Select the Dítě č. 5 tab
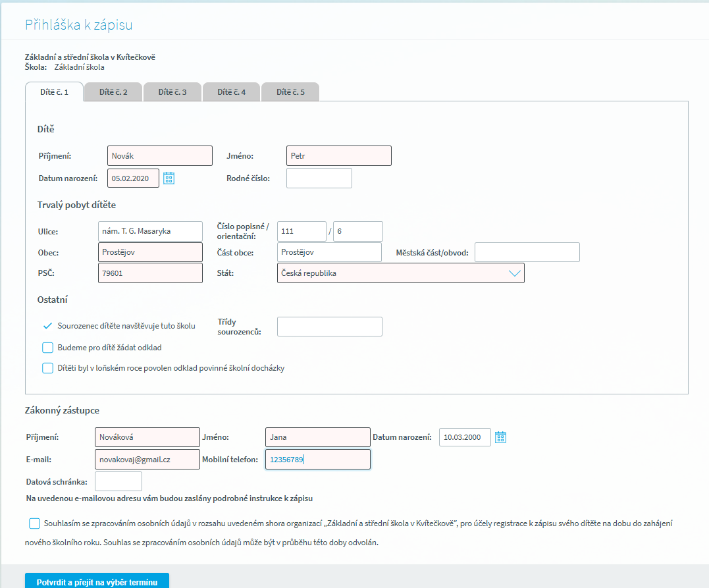Image resolution: width=709 pixels, height=588 pixels. pyautogui.click(x=290, y=92)
